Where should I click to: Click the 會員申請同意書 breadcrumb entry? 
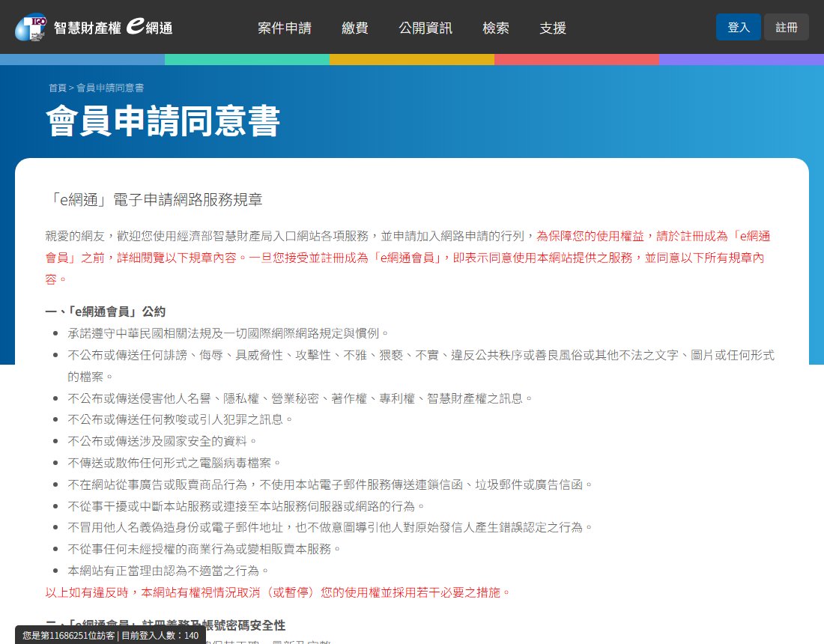click(110, 88)
